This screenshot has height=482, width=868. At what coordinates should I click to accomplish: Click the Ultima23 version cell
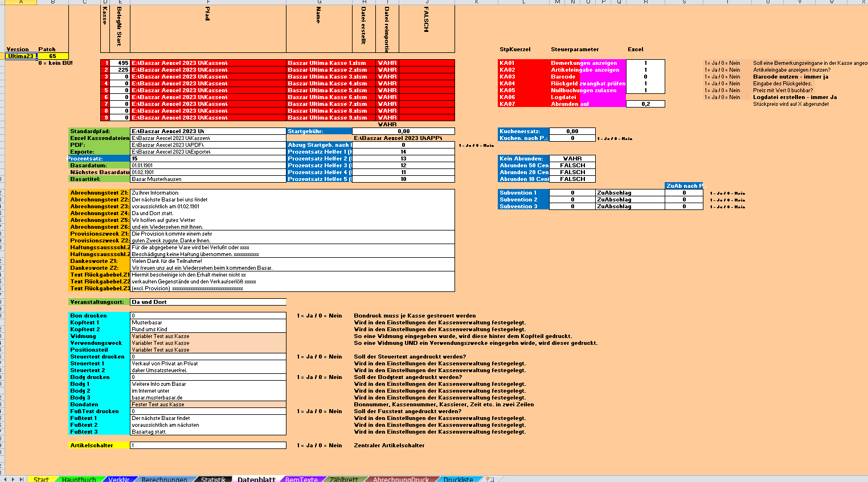21,56
